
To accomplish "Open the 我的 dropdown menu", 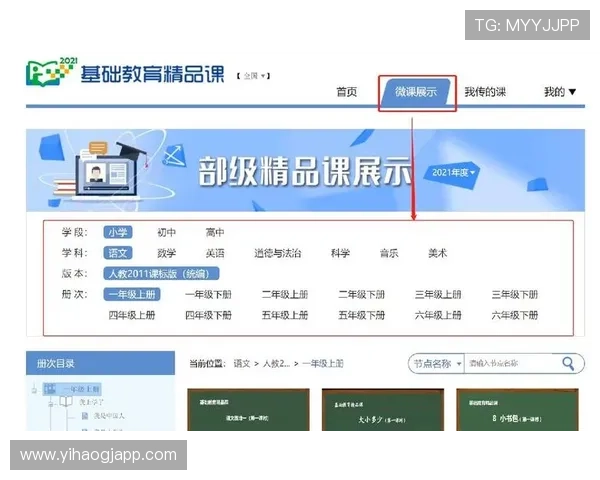I will click(x=560, y=92).
